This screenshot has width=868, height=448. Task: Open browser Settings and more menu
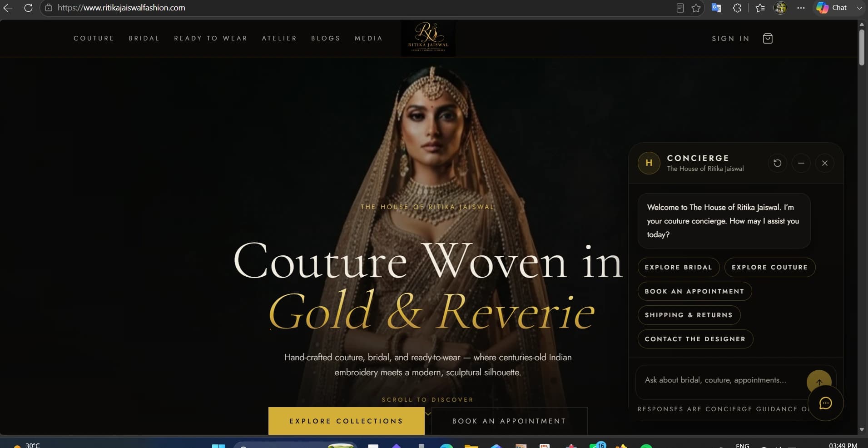click(801, 8)
